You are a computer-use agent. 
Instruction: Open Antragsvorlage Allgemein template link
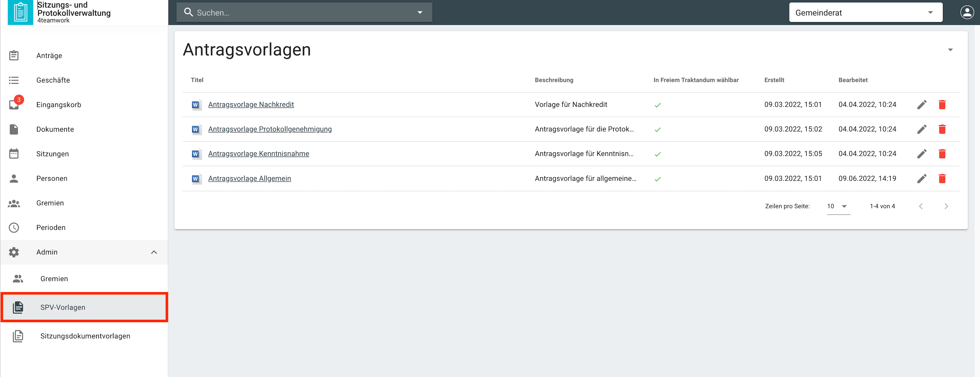(x=249, y=179)
